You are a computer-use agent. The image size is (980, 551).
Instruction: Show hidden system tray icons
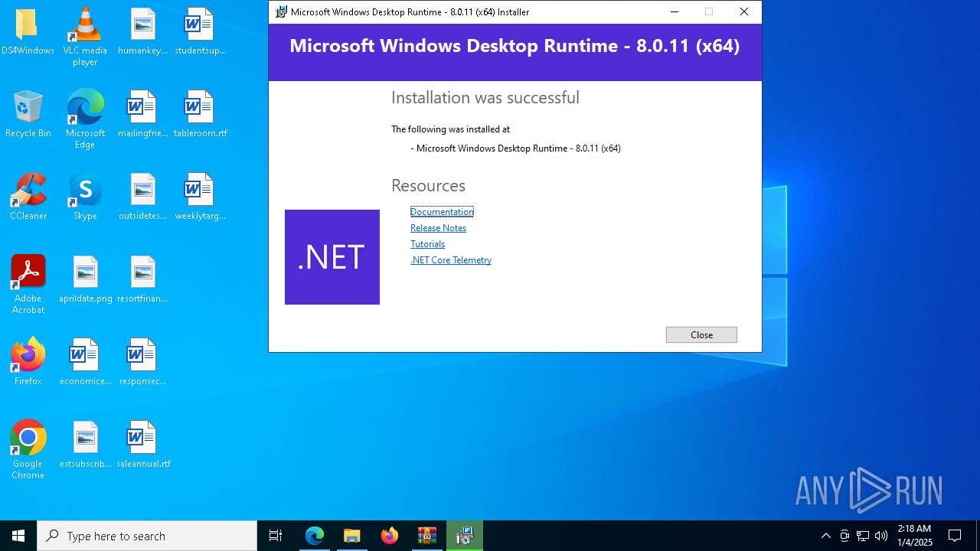tap(825, 536)
